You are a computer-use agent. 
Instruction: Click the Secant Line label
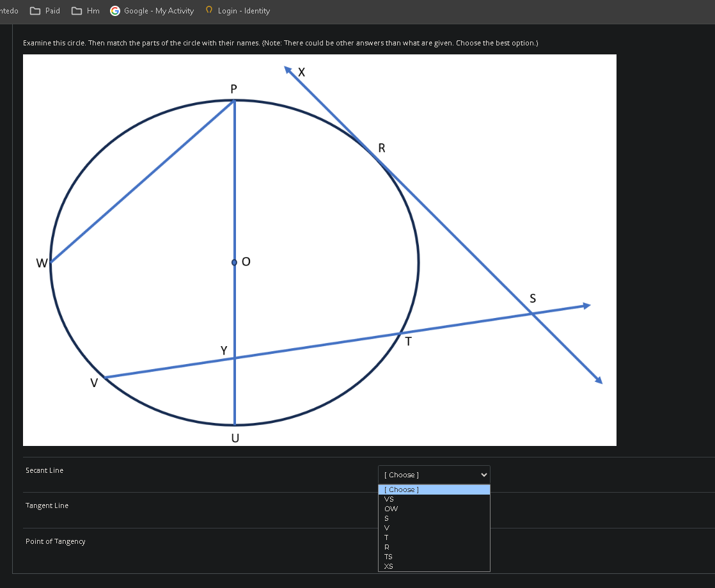tap(44, 470)
